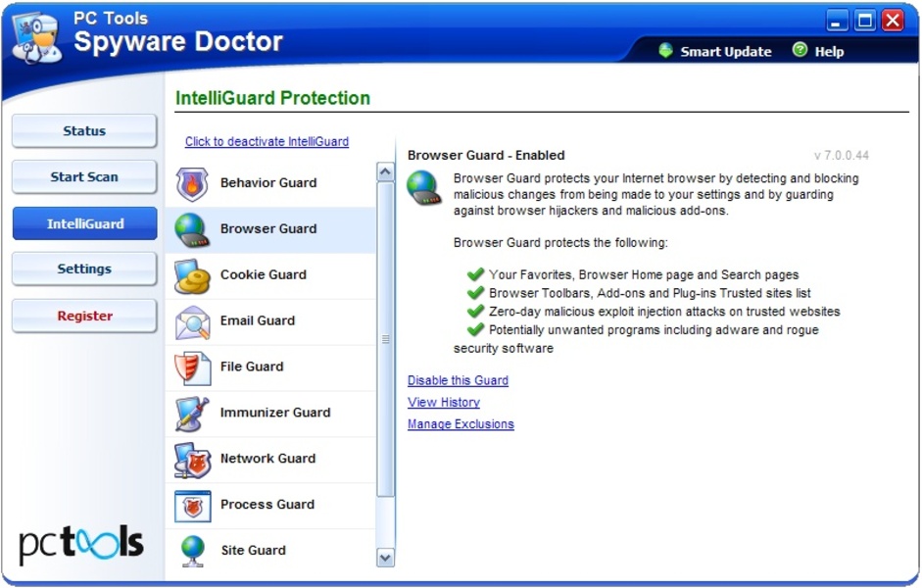
Task: Close the Spyware Doctor window
Action: [x=893, y=22]
